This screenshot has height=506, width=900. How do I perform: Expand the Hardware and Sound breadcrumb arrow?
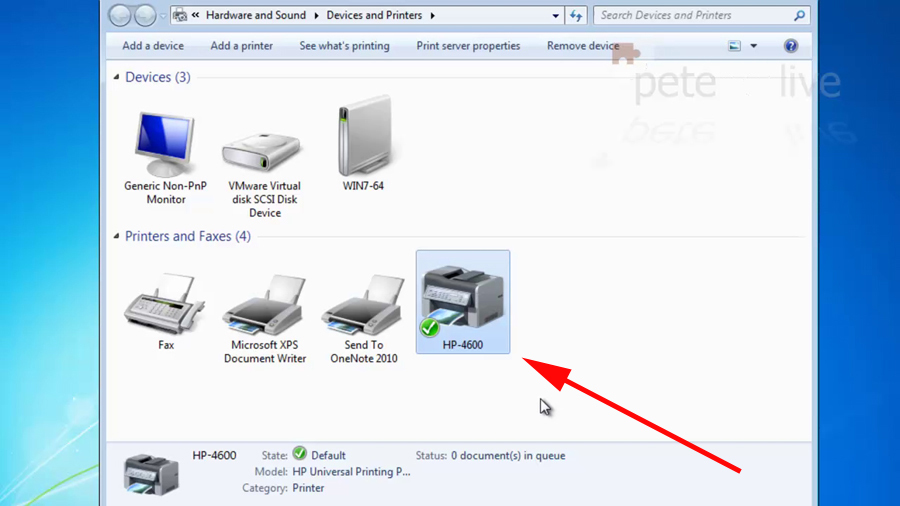point(316,15)
